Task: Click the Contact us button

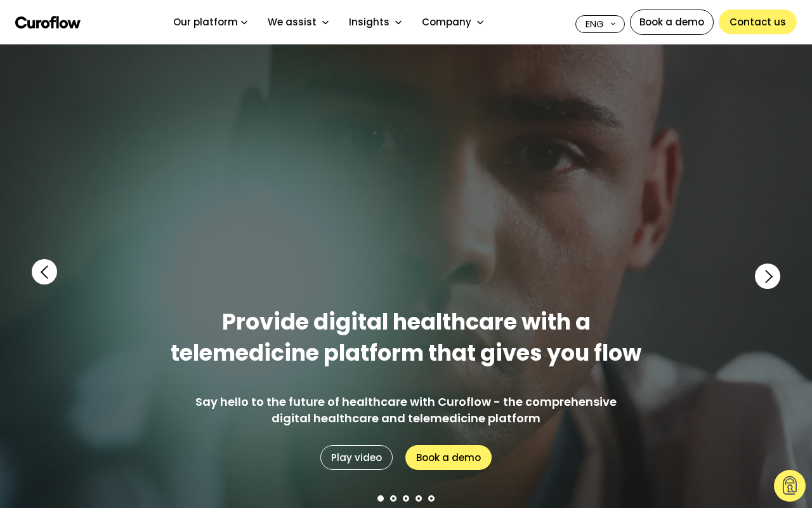Action: [x=757, y=22]
